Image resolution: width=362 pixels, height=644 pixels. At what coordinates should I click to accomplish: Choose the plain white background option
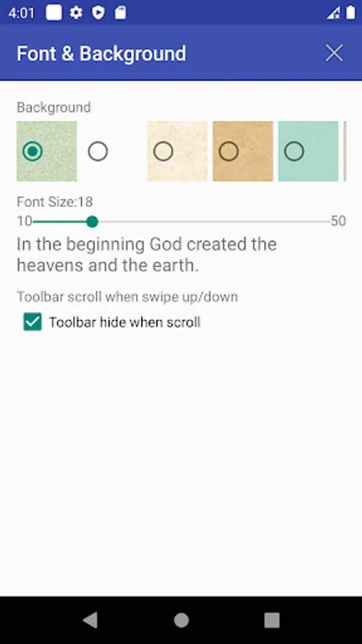98,151
